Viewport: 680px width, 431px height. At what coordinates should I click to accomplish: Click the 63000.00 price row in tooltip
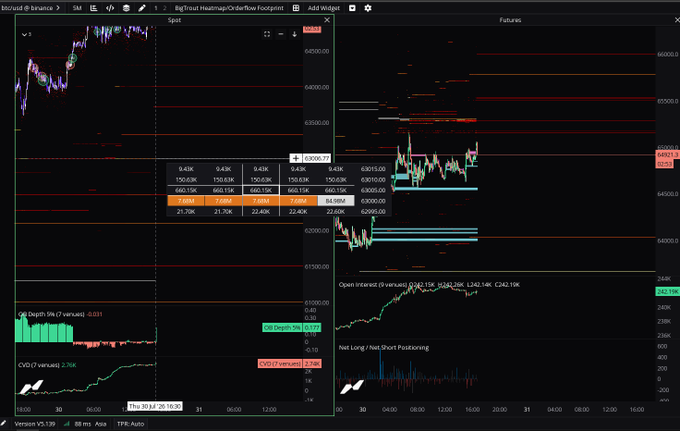point(373,201)
